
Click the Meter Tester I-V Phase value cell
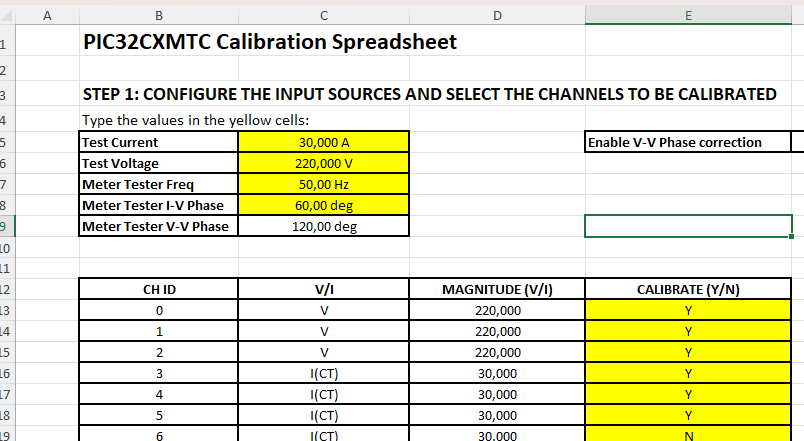pos(324,205)
